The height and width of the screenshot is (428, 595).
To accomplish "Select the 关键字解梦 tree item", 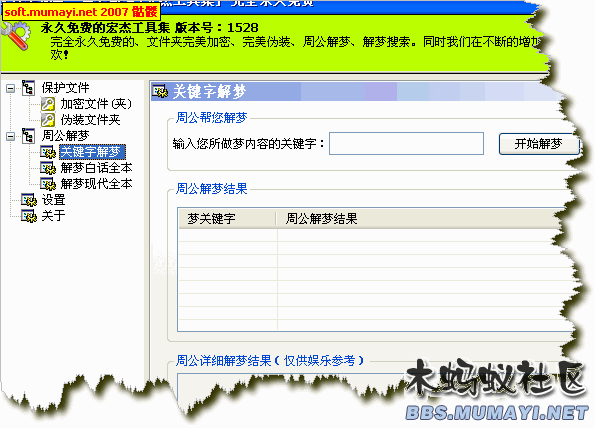I will pos(92,152).
